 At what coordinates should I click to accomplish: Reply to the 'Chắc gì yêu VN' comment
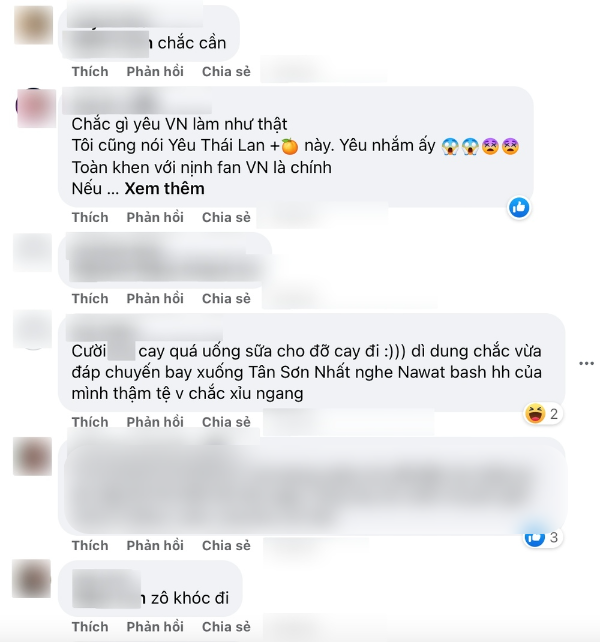pyautogui.click(x=155, y=217)
